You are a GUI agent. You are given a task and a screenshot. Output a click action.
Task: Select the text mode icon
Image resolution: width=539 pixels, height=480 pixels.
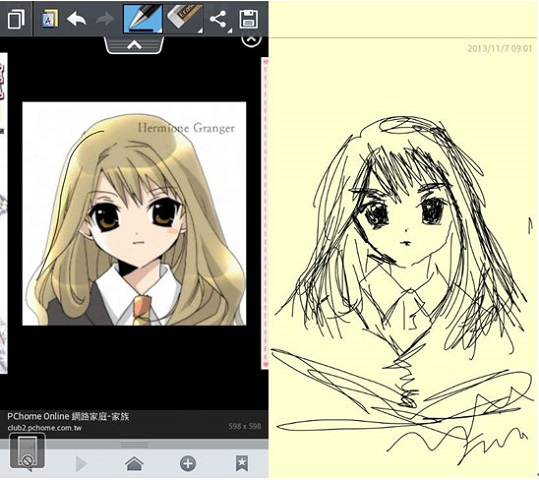[x=50, y=19]
